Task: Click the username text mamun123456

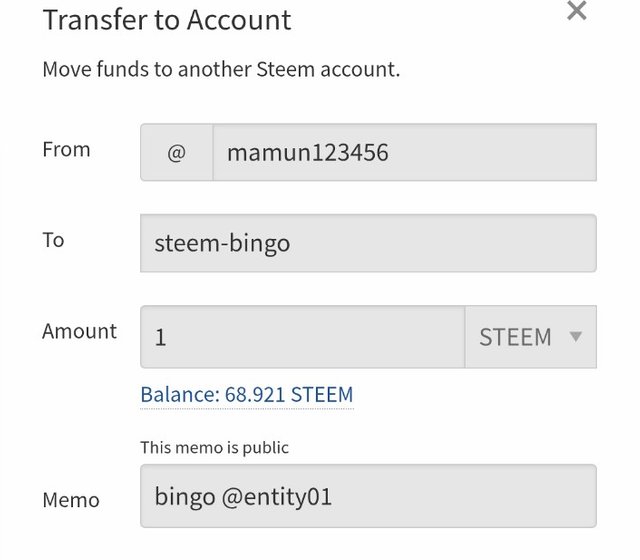Action: (307, 153)
